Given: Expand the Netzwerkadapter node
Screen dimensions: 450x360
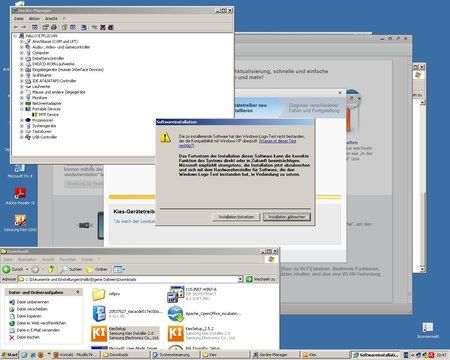Looking at the screenshot, I should pos(22,103).
